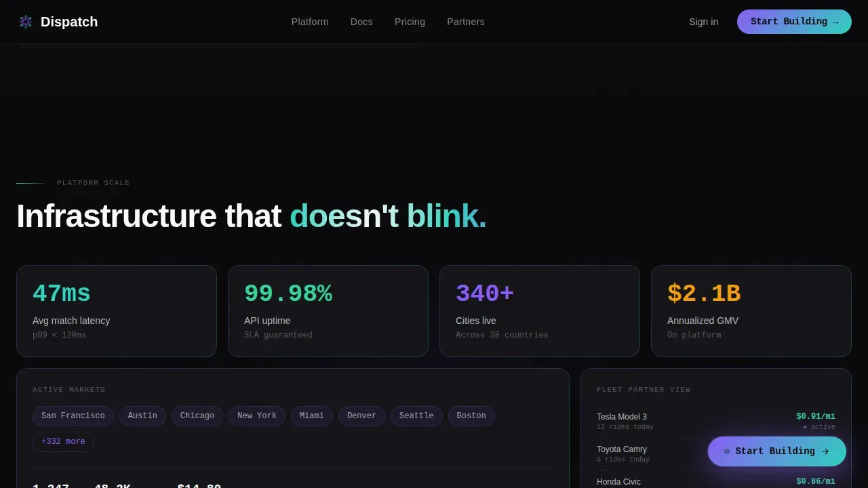Select the New York market chip
This screenshot has height=488, width=868.
click(x=257, y=416)
